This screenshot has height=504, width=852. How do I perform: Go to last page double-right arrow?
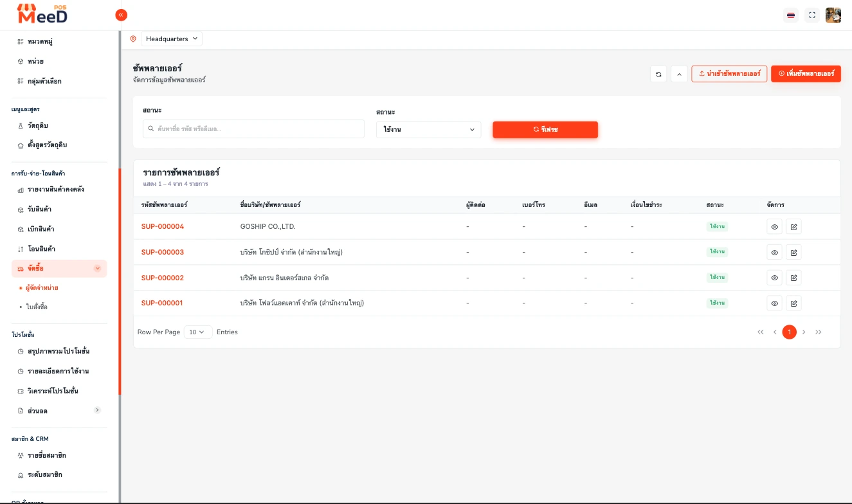[x=818, y=332]
